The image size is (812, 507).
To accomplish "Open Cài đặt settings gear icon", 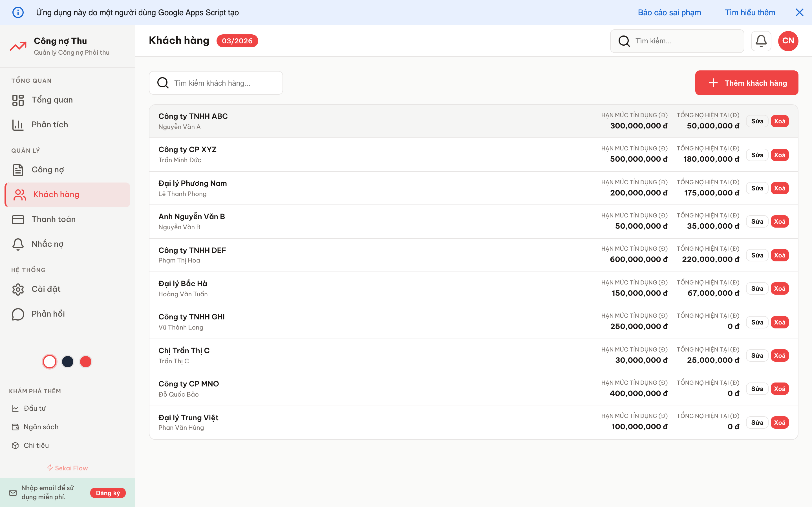I will [18, 289].
